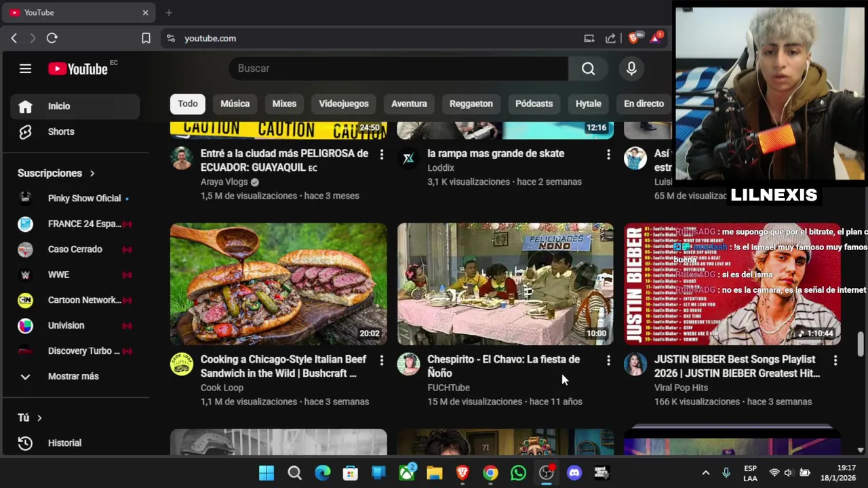Screen dimensions: 868x488
Task: Go to Inicio in sidebar
Action: click(75, 106)
